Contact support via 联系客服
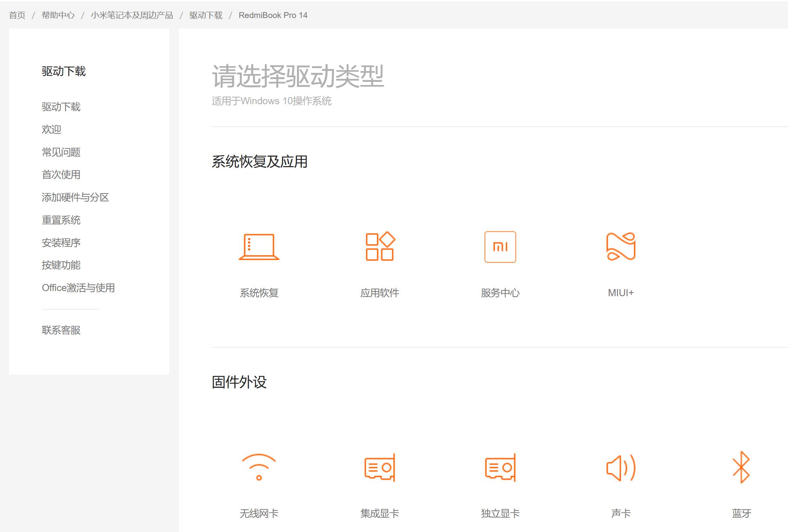The image size is (788, 532). (x=61, y=331)
